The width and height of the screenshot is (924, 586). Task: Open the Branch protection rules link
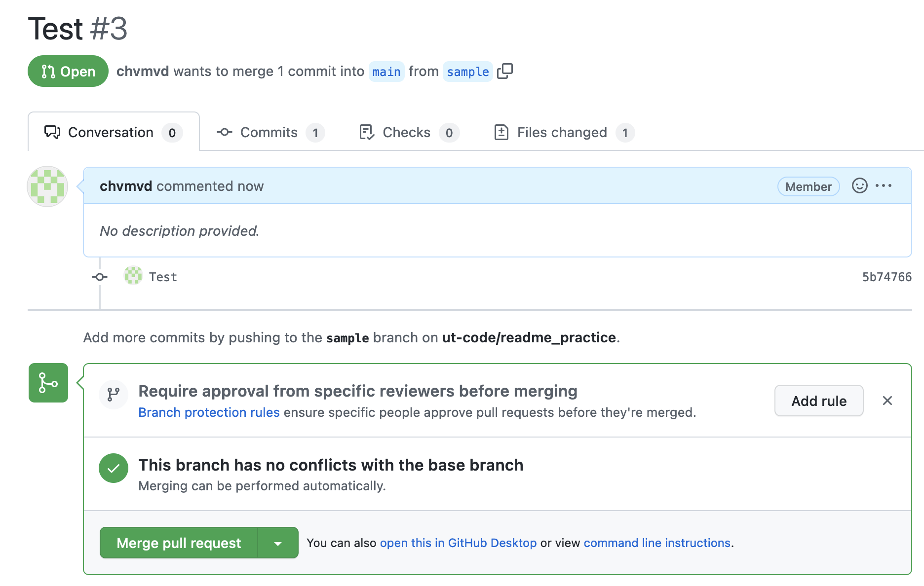tap(209, 412)
